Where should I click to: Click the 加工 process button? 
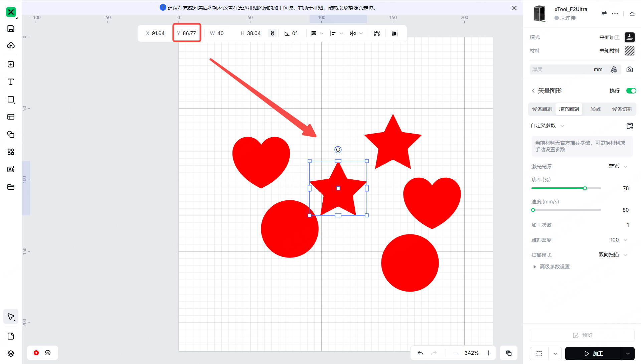point(593,354)
